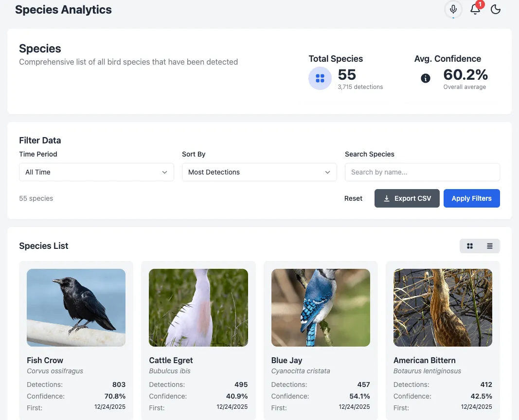Screen dimensions: 519x420
Task: Toggle dark mode with moon icon
Action: [x=496, y=10]
